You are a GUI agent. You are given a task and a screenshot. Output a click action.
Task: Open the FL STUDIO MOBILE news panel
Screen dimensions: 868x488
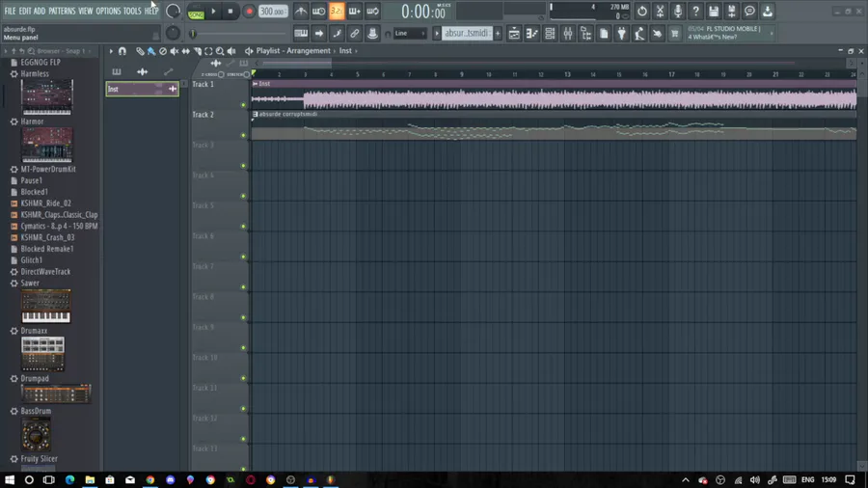(x=730, y=33)
